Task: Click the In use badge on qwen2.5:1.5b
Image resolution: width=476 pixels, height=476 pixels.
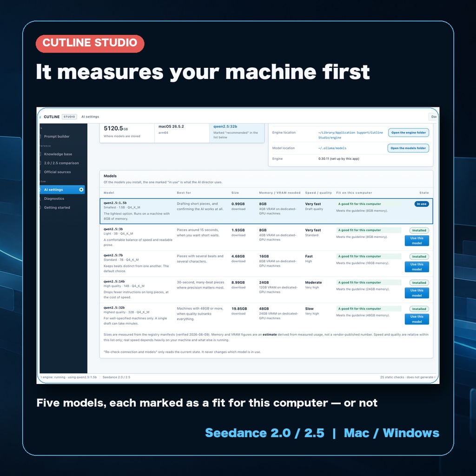Action: click(421, 204)
